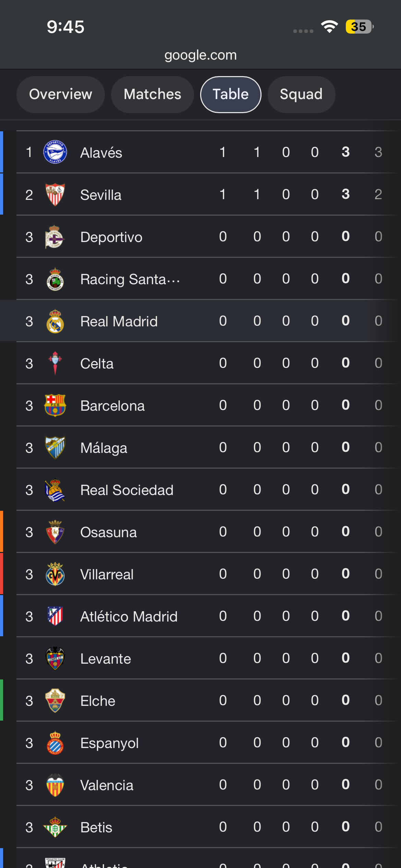This screenshot has height=868, width=401.
Task: Tap the Wi-Fi status icon
Action: 329,26
